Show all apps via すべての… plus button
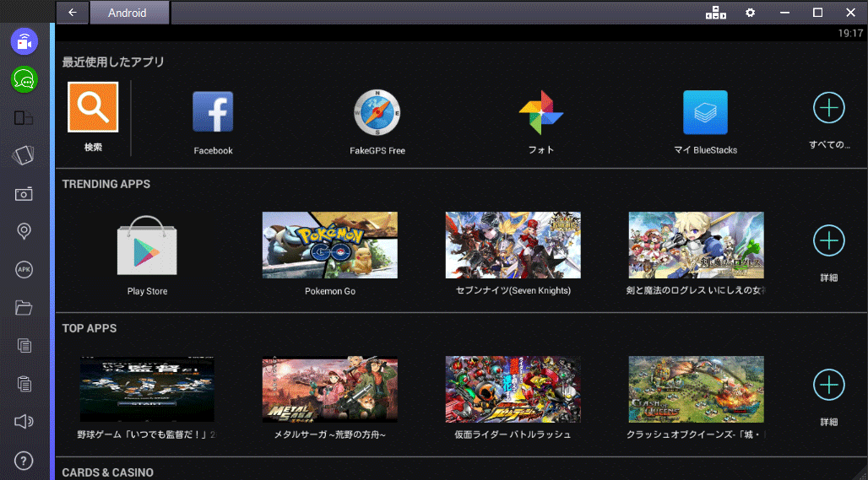Image resolution: width=868 pixels, height=480 pixels. 828,108
